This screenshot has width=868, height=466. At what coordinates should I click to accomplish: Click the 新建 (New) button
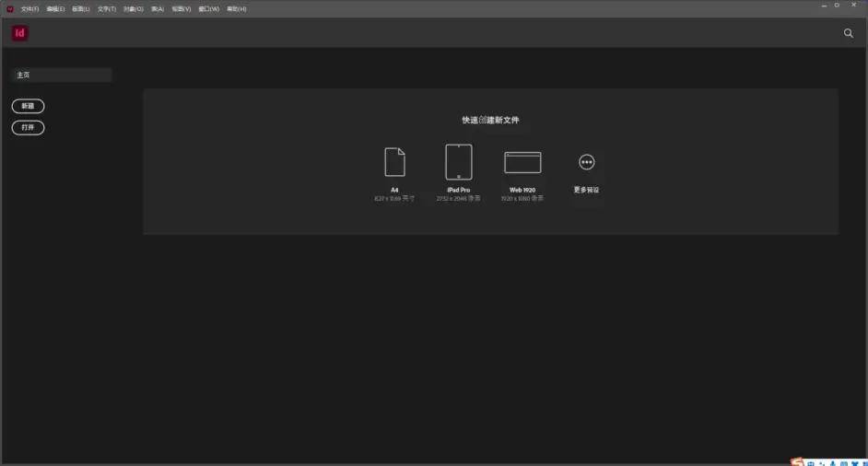pos(28,106)
